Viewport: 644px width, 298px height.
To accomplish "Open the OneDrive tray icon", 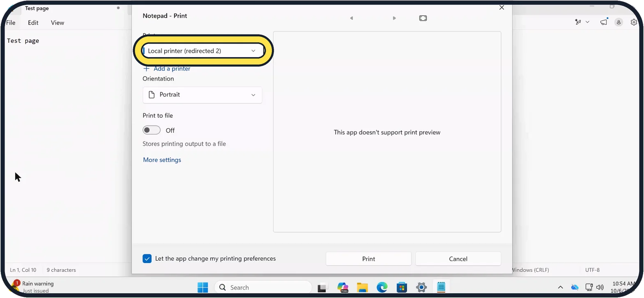I will tap(575, 287).
